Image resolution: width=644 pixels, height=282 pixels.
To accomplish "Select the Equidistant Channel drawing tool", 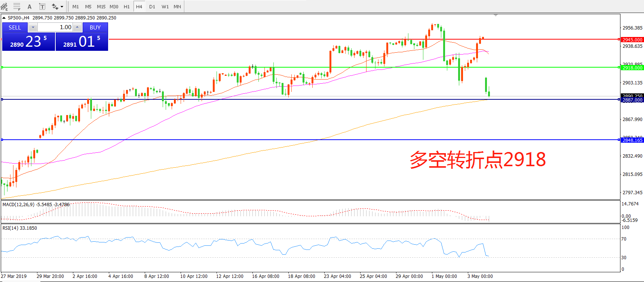I will [x=4, y=7].
